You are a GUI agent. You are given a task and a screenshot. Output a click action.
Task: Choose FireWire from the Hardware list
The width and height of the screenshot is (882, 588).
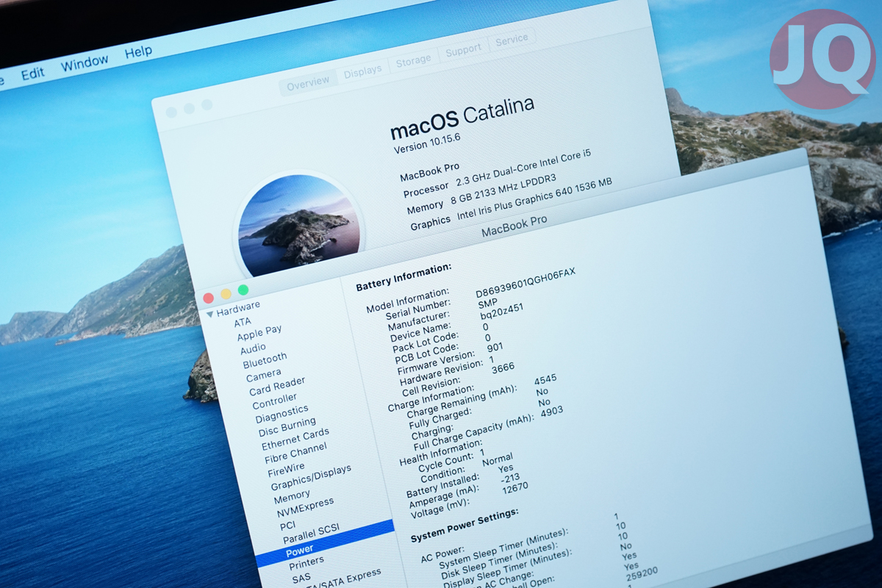[286, 470]
